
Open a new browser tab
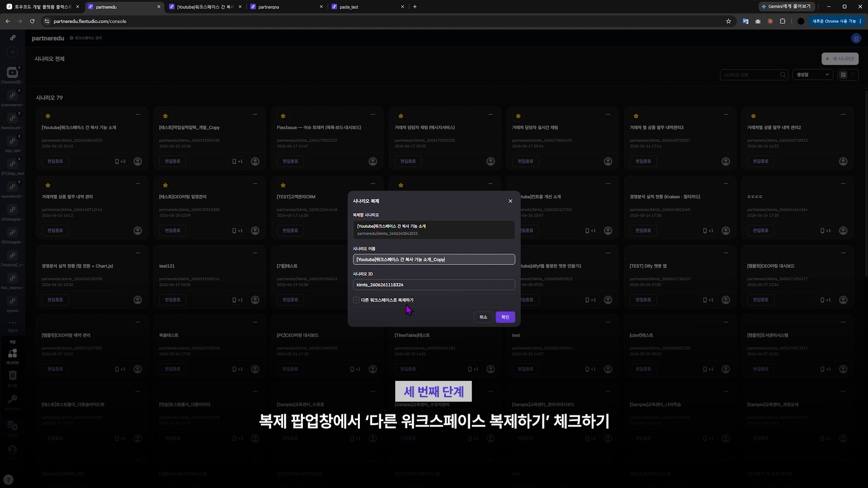click(x=415, y=7)
